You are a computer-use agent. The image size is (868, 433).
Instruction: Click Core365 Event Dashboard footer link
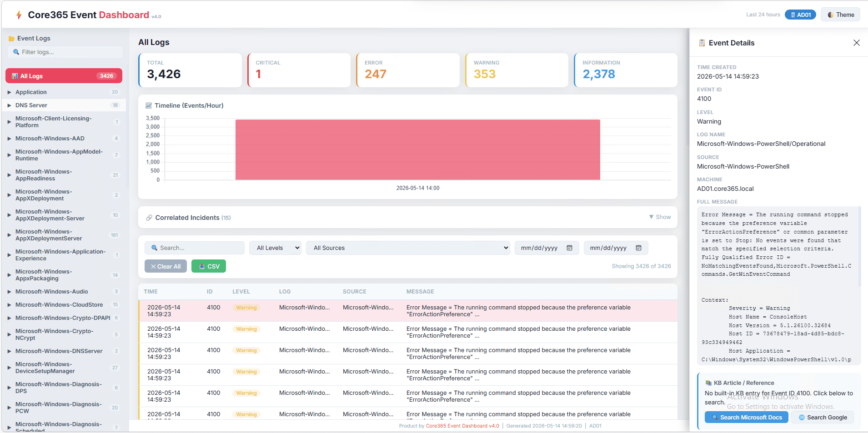[462, 426]
